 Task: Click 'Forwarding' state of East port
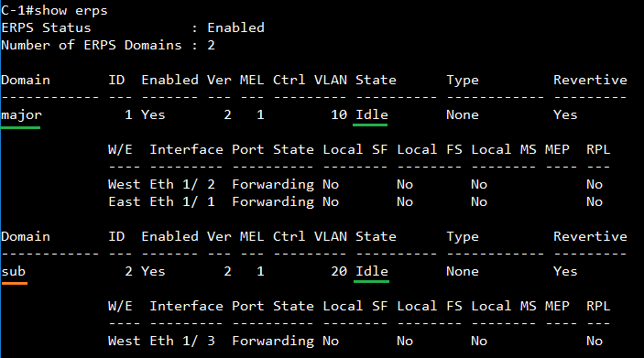pos(273,202)
